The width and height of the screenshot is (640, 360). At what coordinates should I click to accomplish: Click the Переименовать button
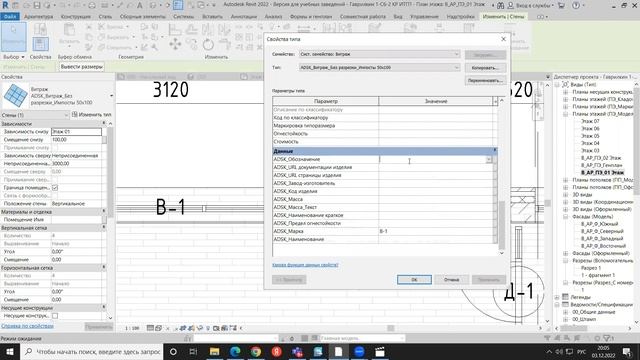[485, 80]
